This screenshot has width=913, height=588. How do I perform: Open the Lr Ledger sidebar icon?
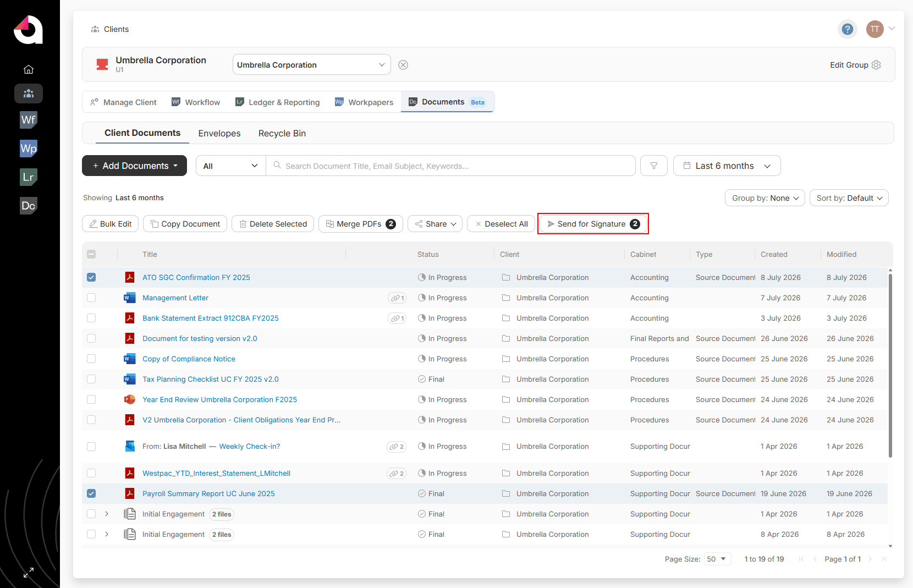tap(29, 177)
